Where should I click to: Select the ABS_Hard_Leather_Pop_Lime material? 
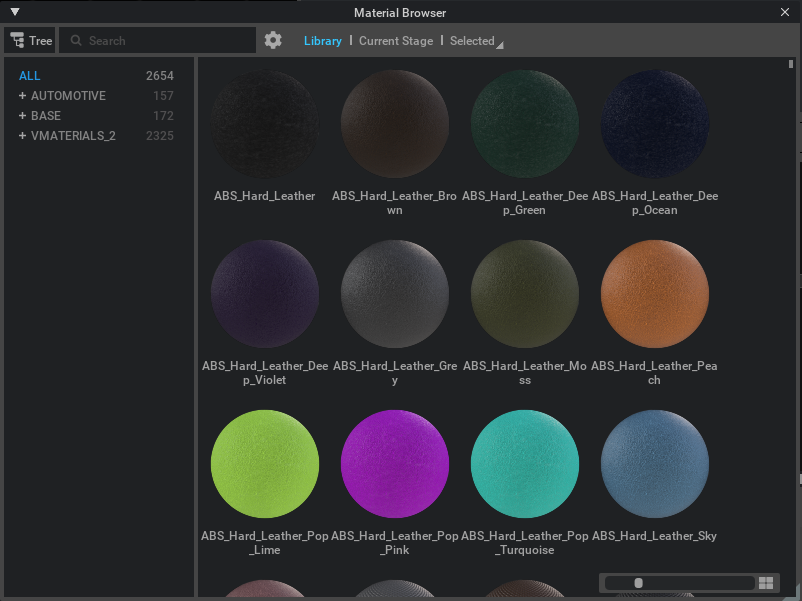[x=264, y=463]
